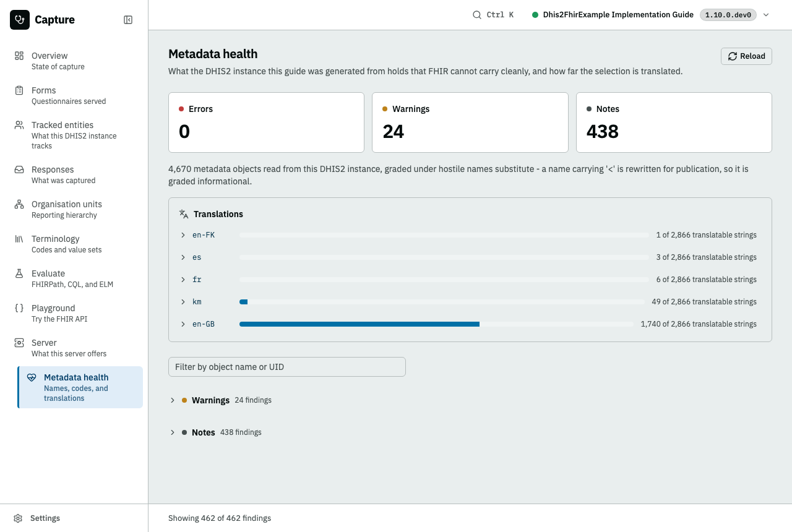Expand the Notes 438 findings group
The width and height of the screenshot is (792, 532).
coord(215,432)
